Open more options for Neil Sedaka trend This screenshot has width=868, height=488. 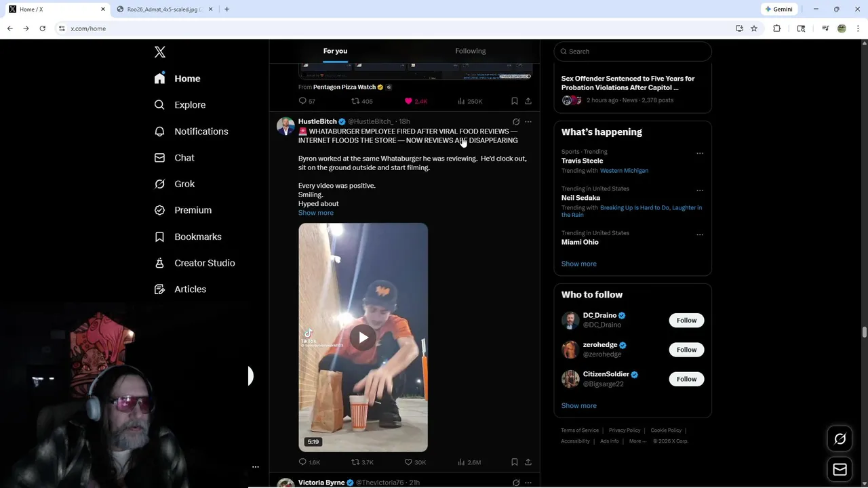[x=700, y=190]
